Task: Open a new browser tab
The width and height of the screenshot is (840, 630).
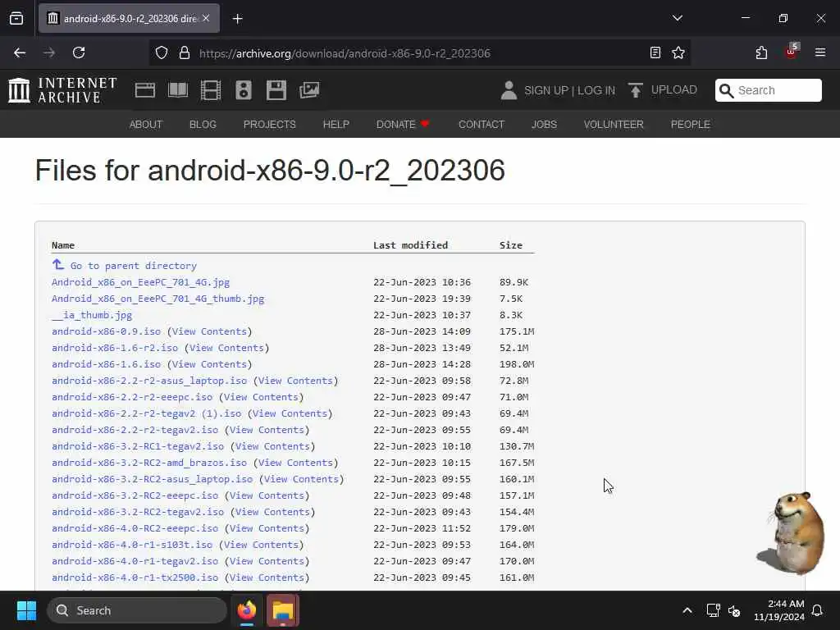Action: coord(238,19)
